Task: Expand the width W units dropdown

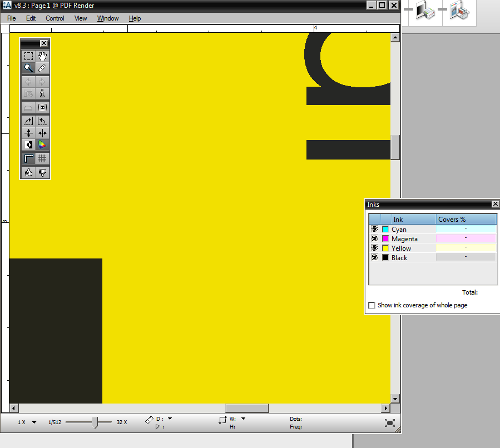Action: (x=243, y=419)
